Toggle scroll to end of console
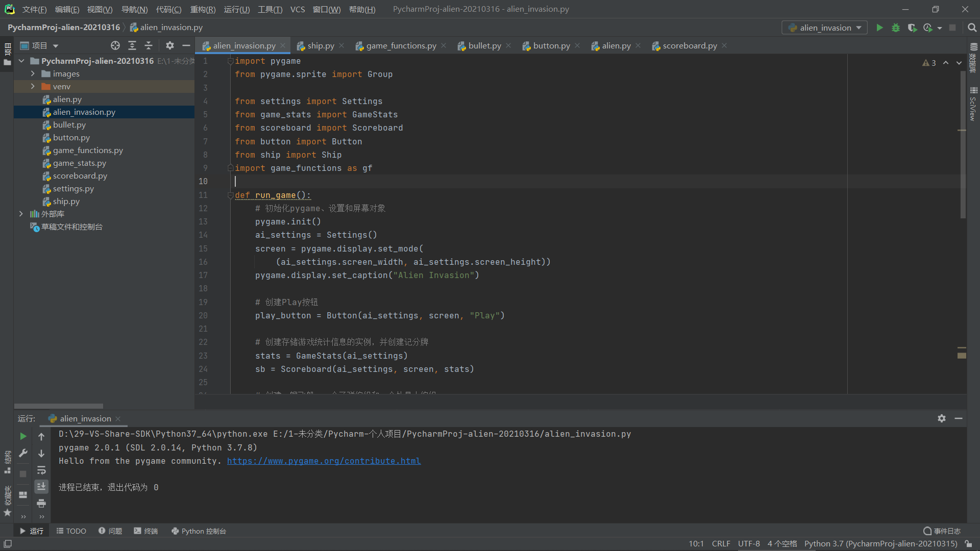This screenshot has height=551, width=980. pyautogui.click(x=41, y=486)
